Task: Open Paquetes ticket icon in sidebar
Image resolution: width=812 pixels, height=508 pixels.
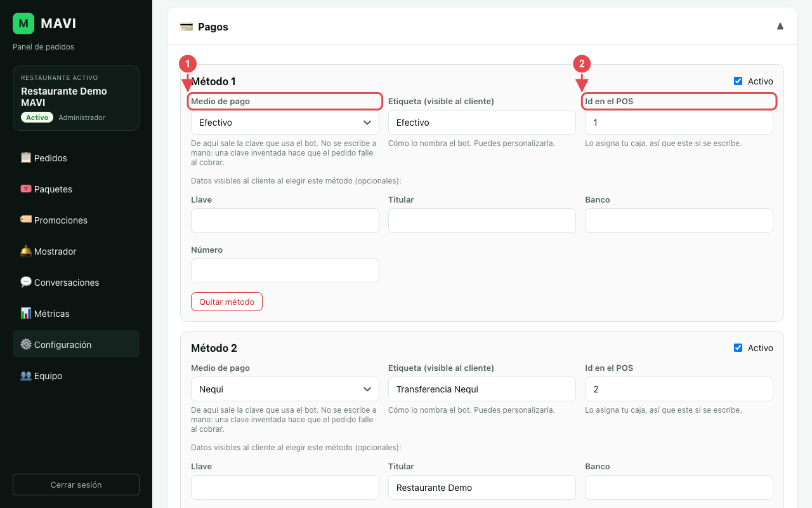Action: click(x=26, y=189)
